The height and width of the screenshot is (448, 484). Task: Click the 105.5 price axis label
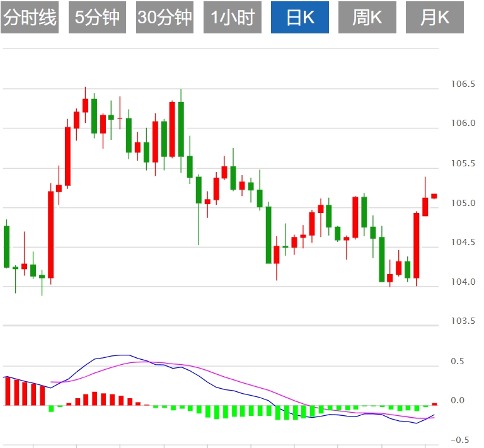click(x=463, y=163)
